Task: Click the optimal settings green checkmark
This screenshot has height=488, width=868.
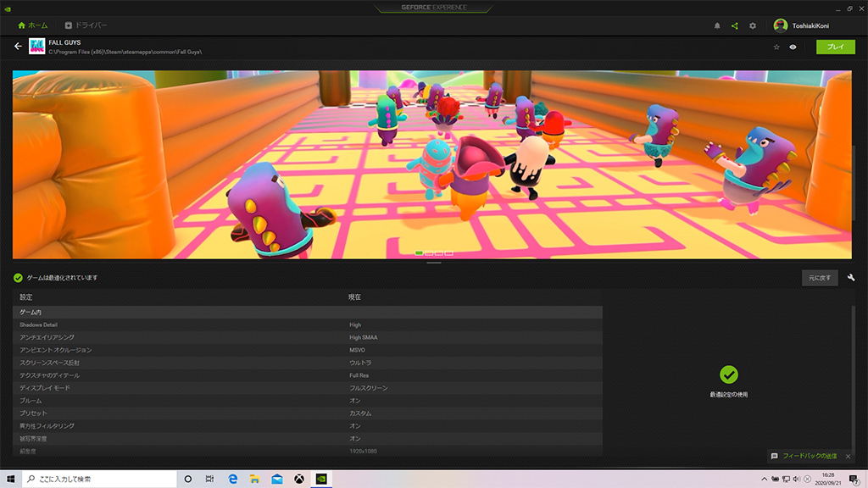Action: 728,374
